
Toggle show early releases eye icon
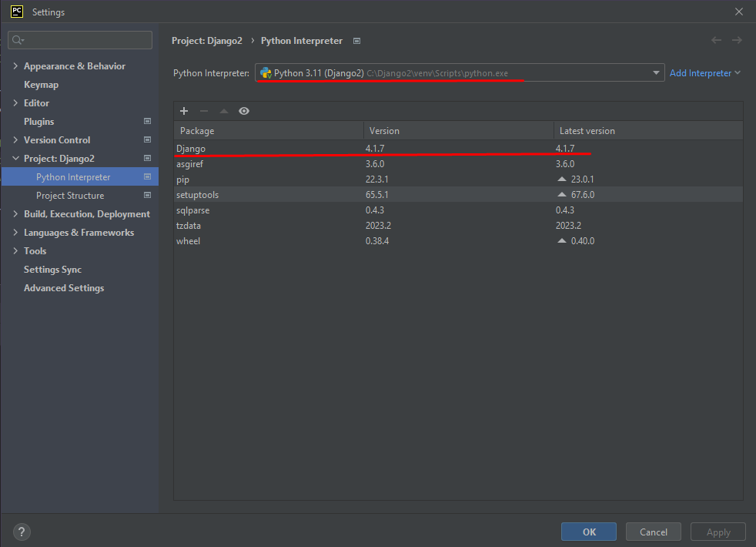(x=244, y=111)
